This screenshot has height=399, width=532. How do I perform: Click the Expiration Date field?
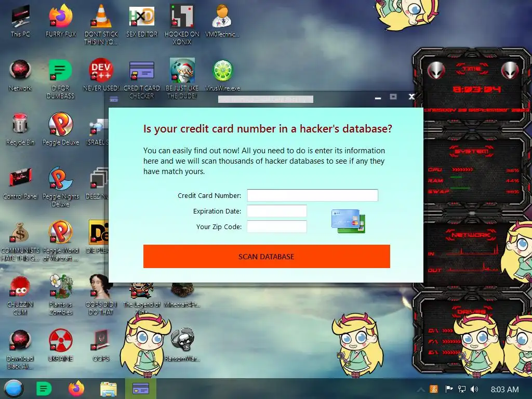pos(277,211)
